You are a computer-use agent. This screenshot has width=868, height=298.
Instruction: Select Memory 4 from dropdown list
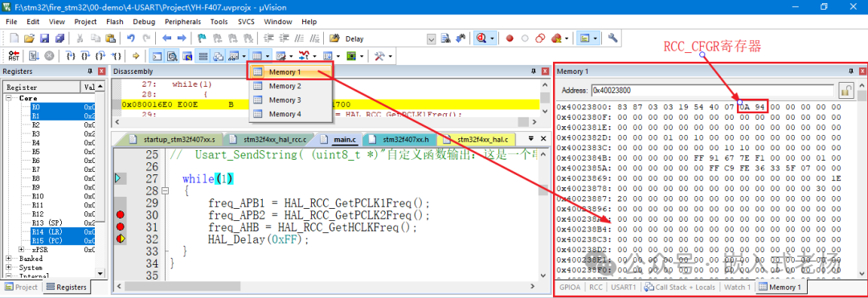click(x=291, y=114)
